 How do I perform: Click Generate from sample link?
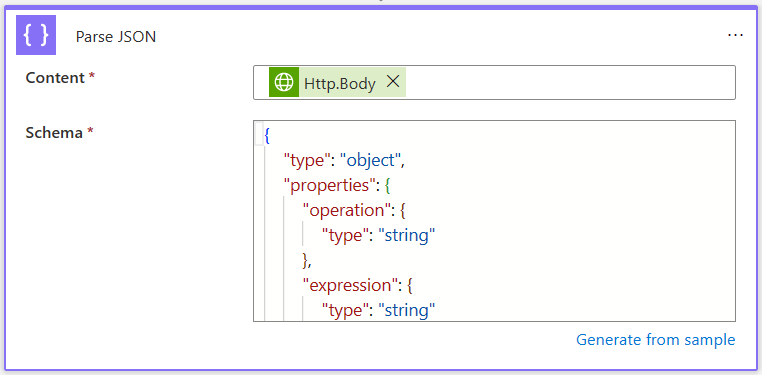pyautogui.click(x=656, y=340)
